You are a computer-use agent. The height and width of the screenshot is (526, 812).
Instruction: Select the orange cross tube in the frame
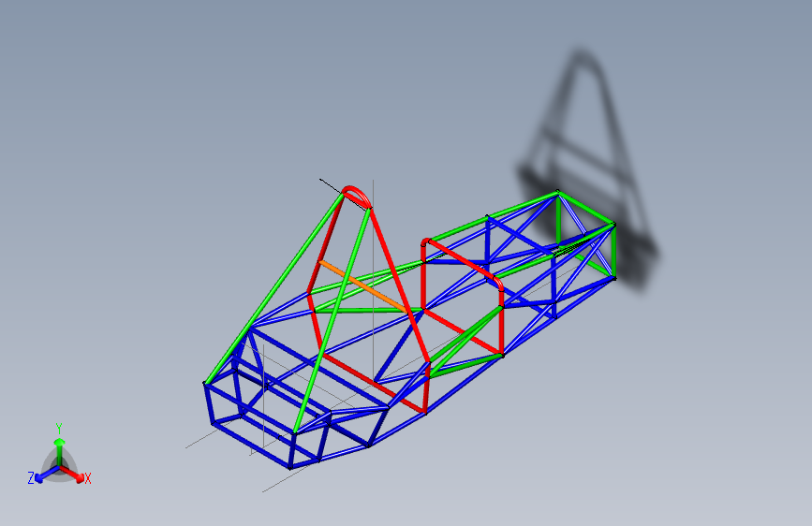(362, 286)
